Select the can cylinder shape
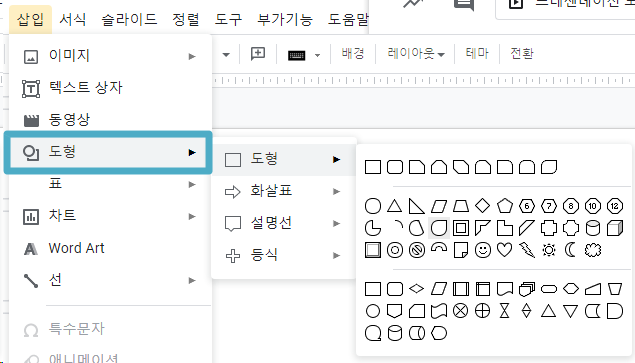 593,228
